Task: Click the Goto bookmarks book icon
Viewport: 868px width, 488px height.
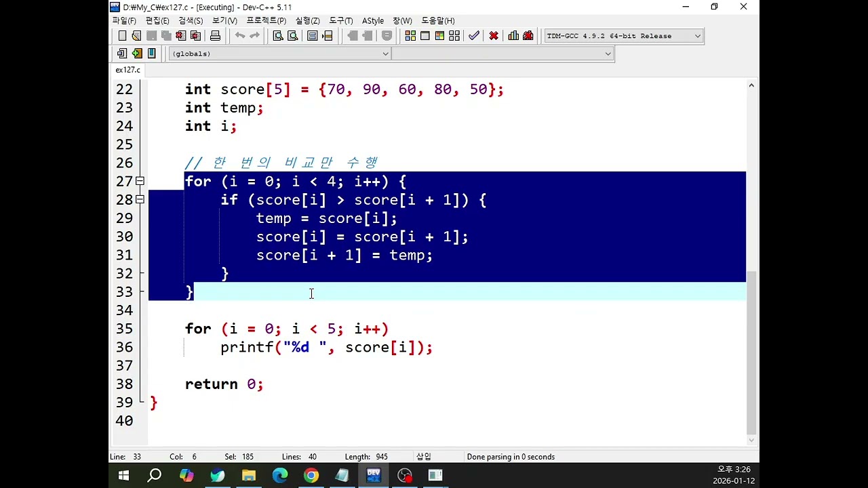Action: [x=152, y=54]
